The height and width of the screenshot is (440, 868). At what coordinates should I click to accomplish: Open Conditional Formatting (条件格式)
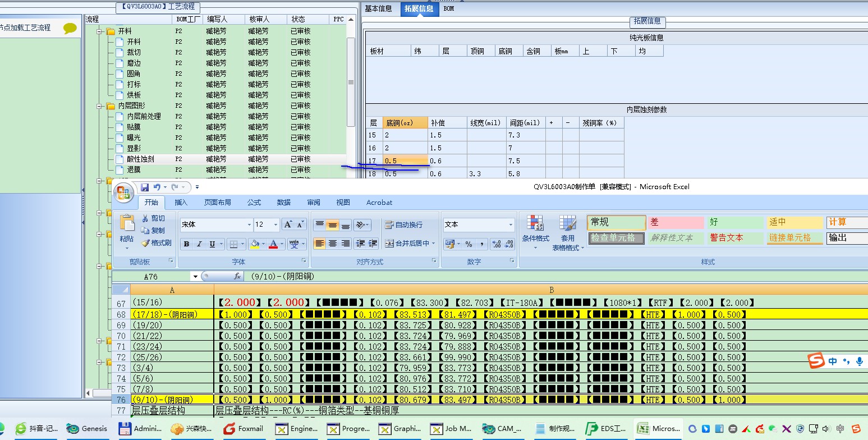(x=536, y=233)
